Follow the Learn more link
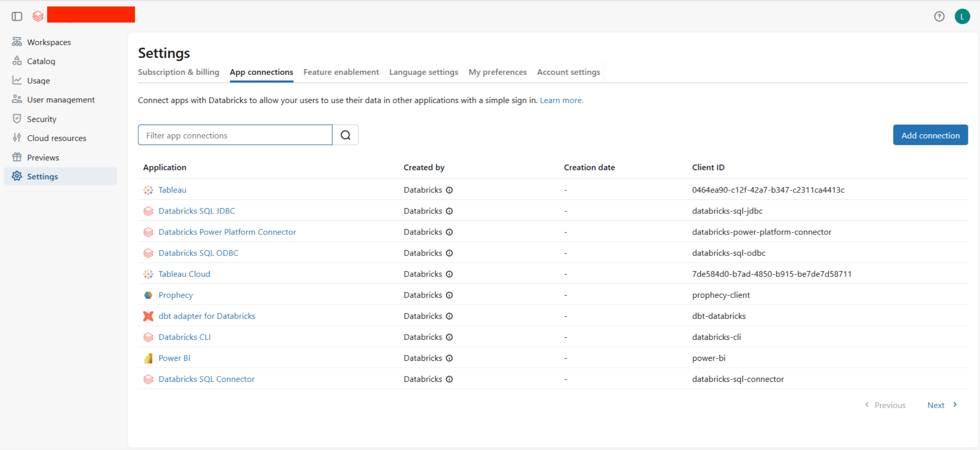Screen dimensions: 980x450 (x=561, y=100)
